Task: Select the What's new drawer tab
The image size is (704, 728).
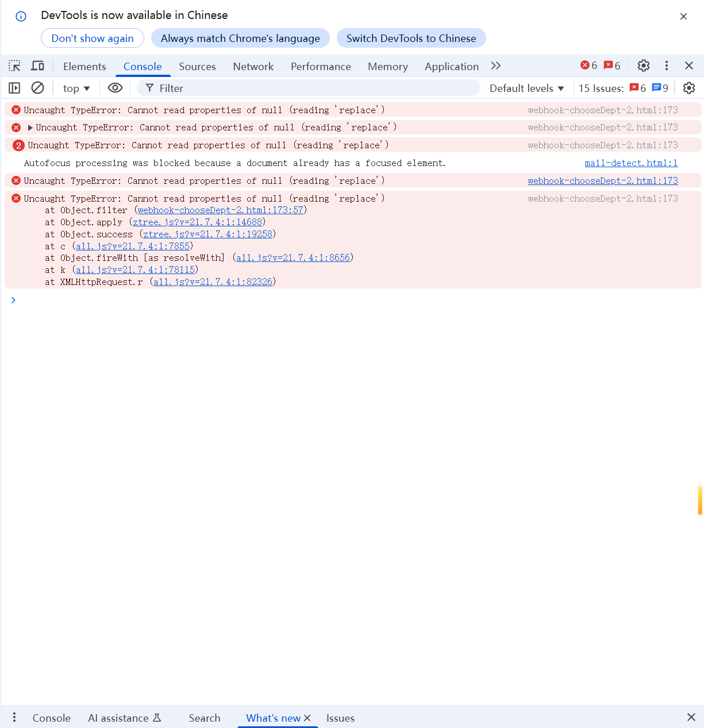Action: [x=273, y=718]
